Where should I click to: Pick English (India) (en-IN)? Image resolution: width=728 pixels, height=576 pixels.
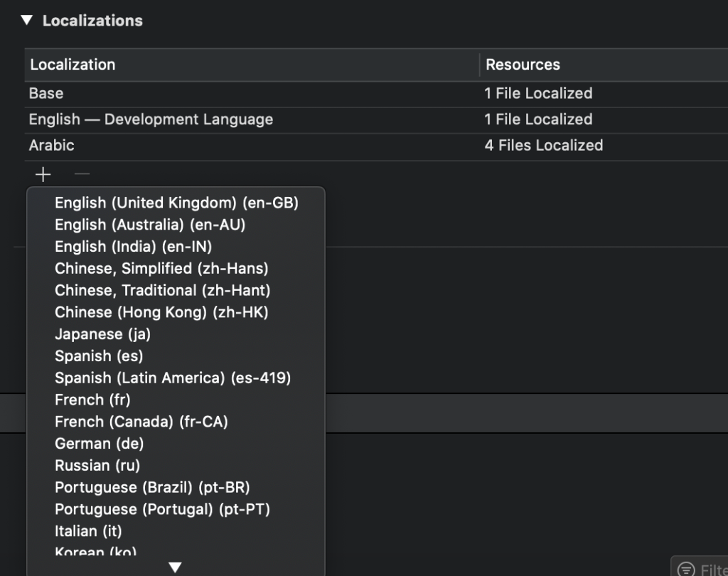point(176,247)
